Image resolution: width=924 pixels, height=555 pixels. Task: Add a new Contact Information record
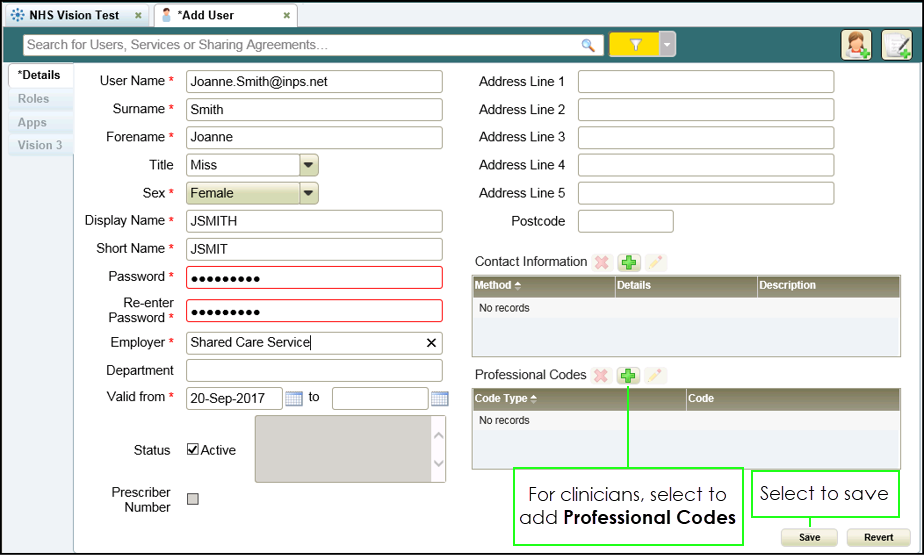628,262
